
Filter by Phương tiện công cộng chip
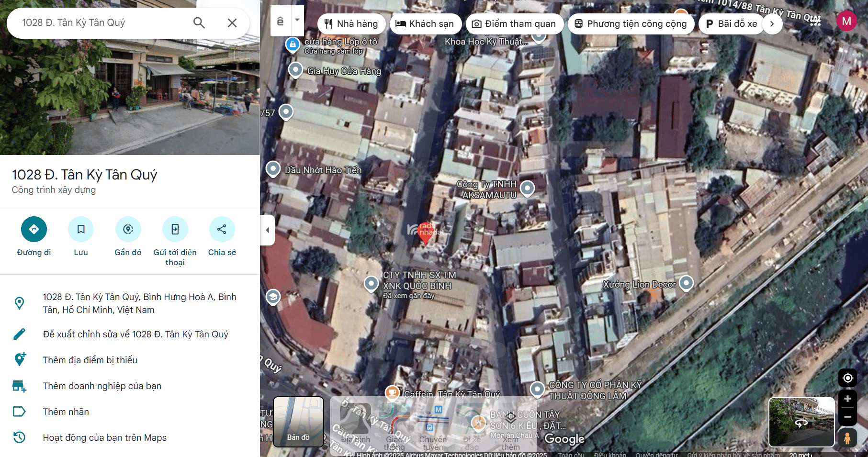(x=631, y=23)
